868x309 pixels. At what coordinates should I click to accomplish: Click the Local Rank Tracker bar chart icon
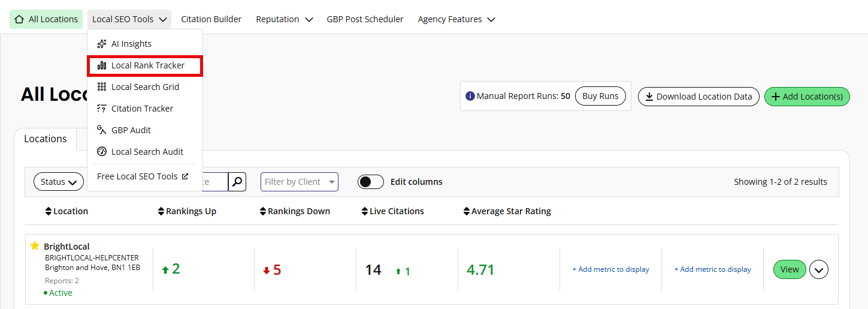click(x=102, y=65)
